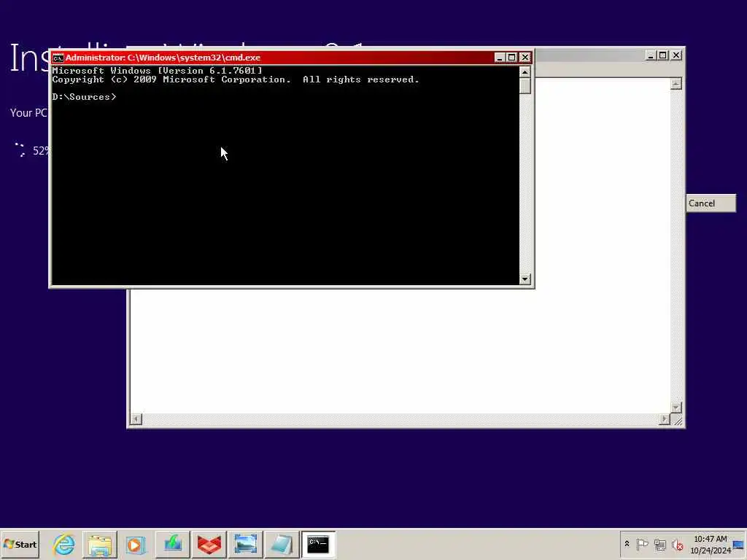Open Windows Media Player from taskbar
The image size is (747, 560).
136,544
